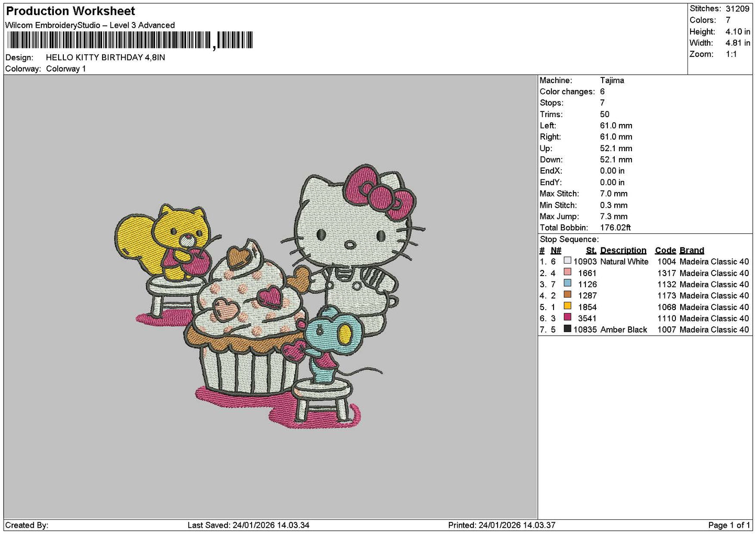
Task: Click the Natural White color swatch
Action: coord(567,260)
